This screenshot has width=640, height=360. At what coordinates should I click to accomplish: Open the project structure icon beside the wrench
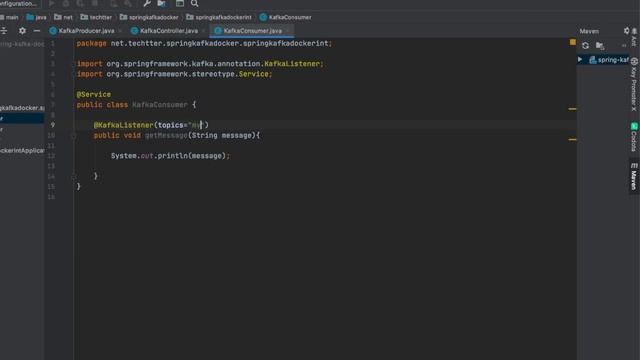(x=162, y=4)
